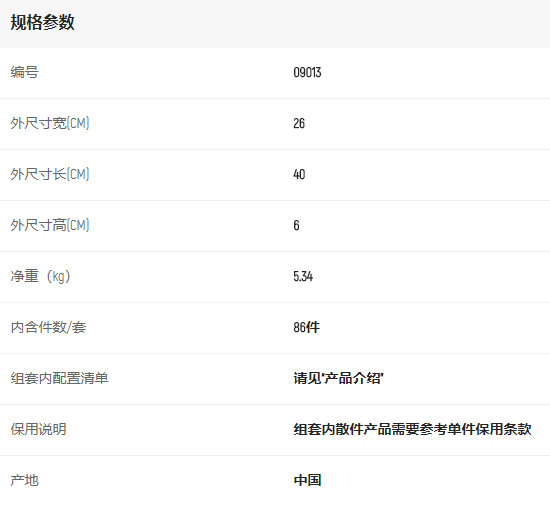
Task: Select the 外尺寸高(CM) label
Action: point(50,225)
